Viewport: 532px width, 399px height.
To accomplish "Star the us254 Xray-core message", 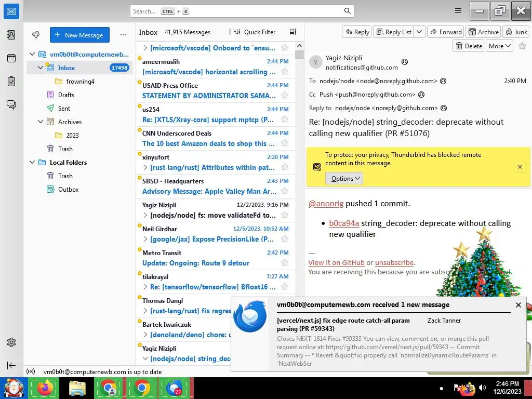I will pyautogui.click(x=285, y=119).
